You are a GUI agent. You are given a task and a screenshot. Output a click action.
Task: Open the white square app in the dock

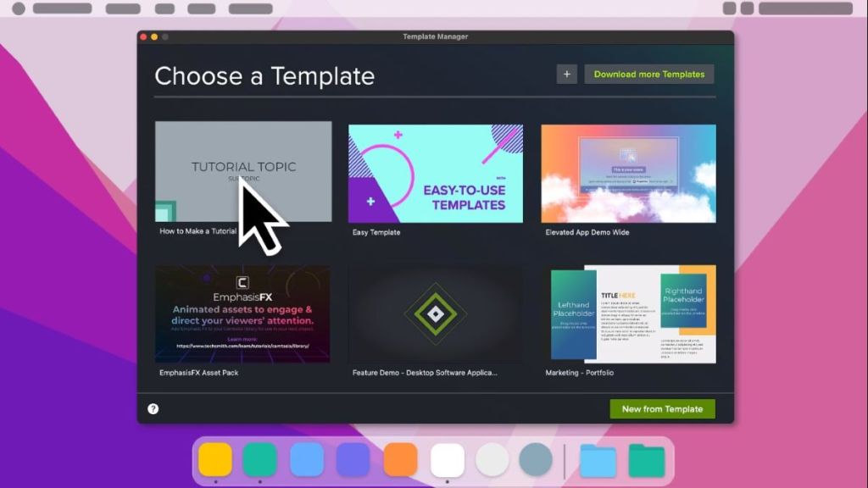tap(448, 459)
